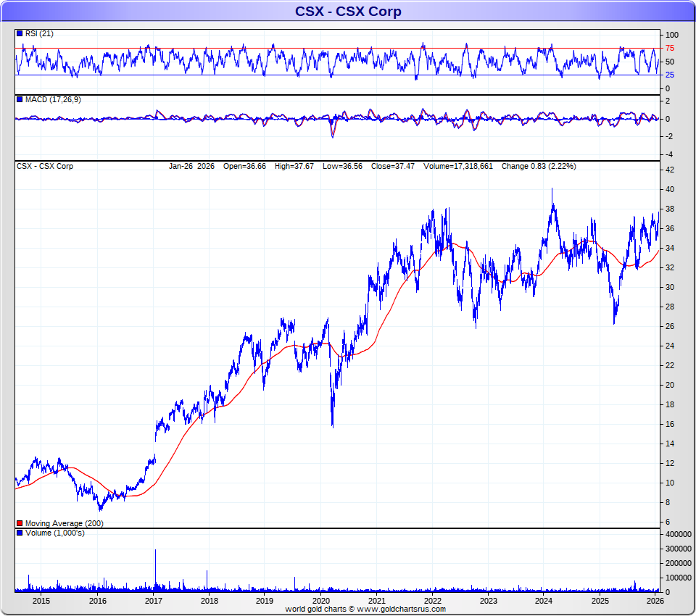Click the 2021 x-axis year label
The width and height of the screenshot is (696, 616).
click(377, 601)
